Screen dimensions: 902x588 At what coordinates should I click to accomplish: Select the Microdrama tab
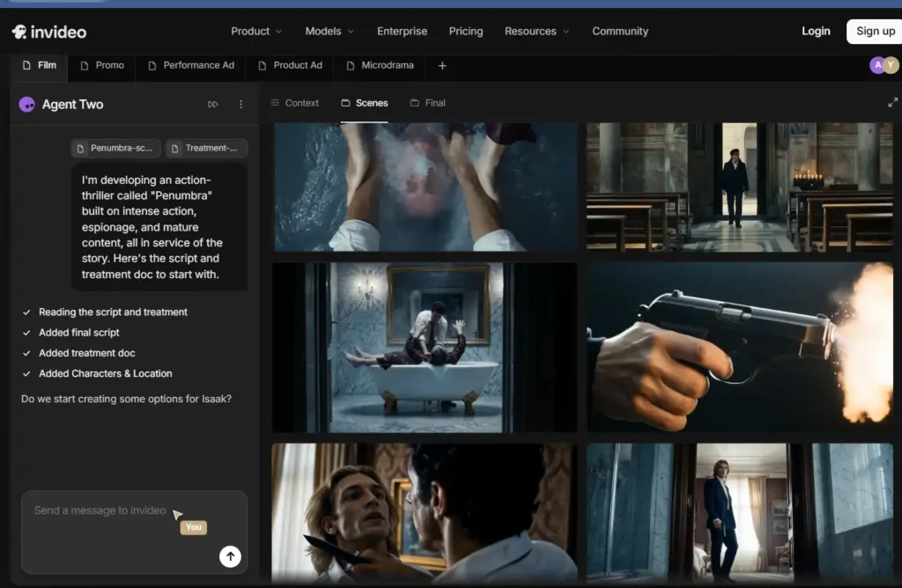[381, 65]
